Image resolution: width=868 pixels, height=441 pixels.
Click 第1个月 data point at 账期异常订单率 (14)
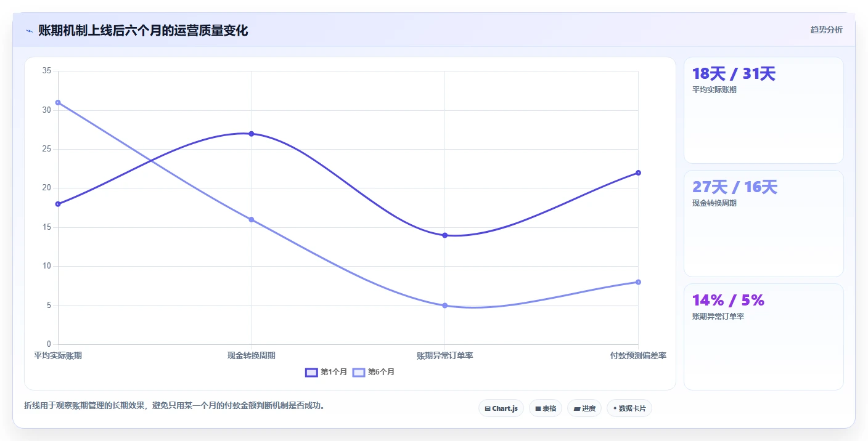[x=444, y=235]
